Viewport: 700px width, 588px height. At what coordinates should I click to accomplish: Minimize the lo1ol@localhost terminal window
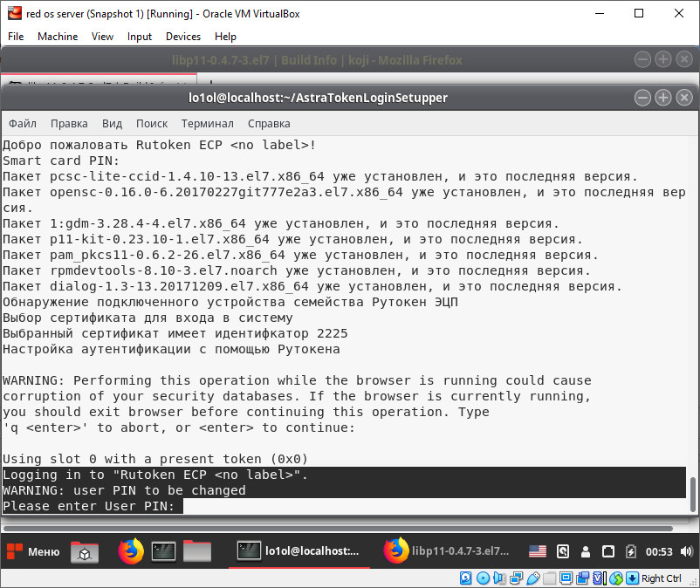(642, 98)
